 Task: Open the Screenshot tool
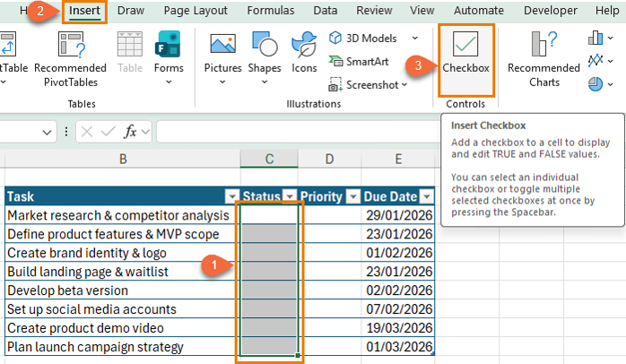(x=368, y=85)
